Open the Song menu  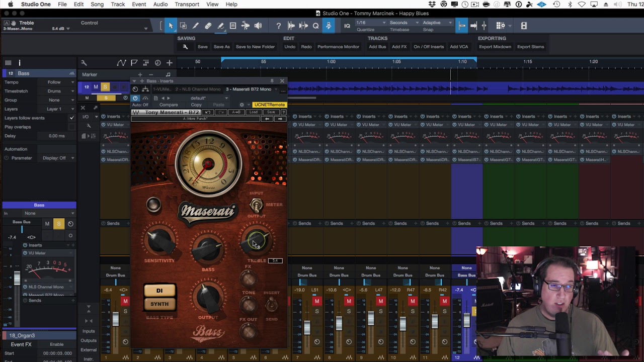pyautogui.click(x=97, y=5)
